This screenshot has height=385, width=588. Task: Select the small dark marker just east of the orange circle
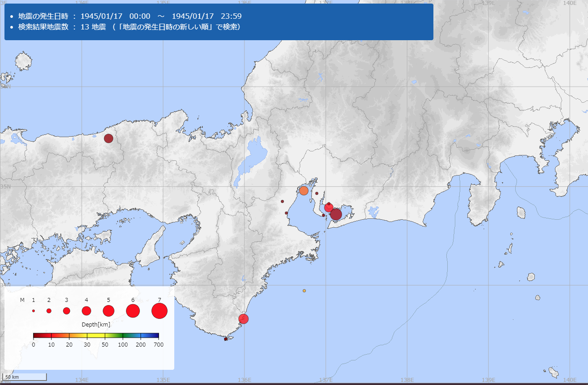pyautogui.click(x=316, y=193)
